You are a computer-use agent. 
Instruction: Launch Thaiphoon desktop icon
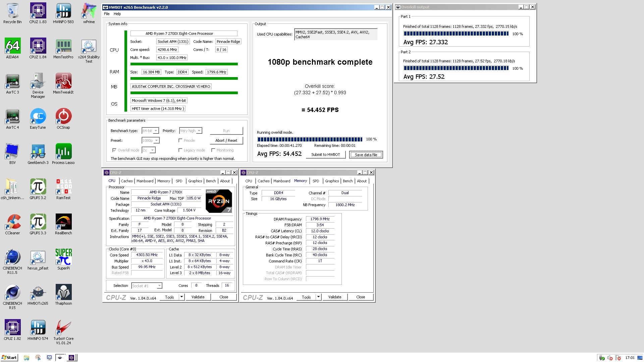point(63,295)
